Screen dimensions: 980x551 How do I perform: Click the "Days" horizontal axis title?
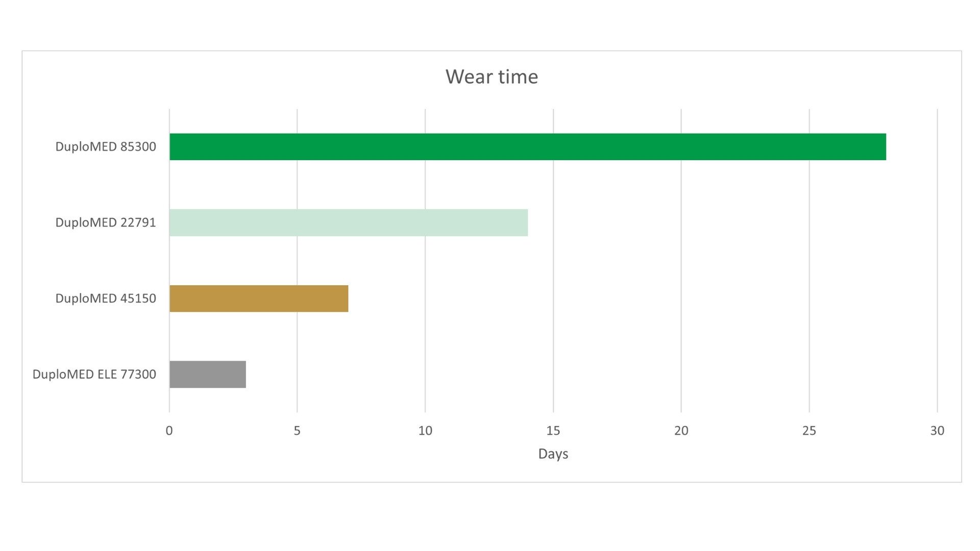click(553, 454)
